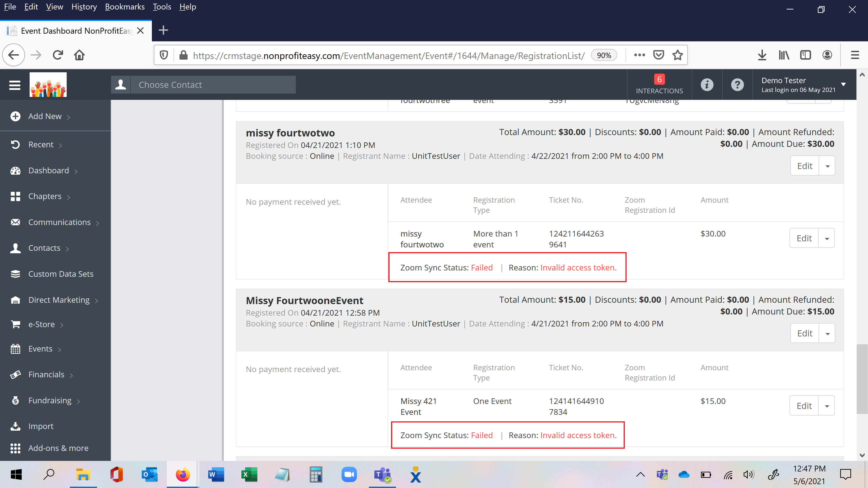868x488 pixels.
Task: Close the Event Dashboard tab
Action: [x=141, y=31]
